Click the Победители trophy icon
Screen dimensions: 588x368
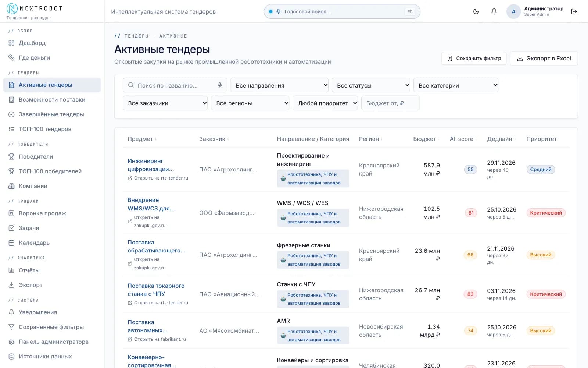click(x=11, y=157)
